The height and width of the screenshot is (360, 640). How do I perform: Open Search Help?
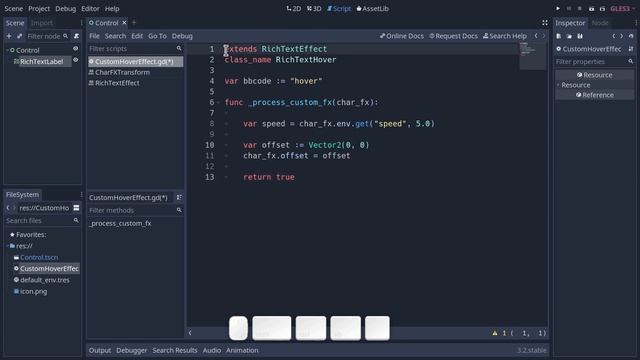[x=504, y=36]
